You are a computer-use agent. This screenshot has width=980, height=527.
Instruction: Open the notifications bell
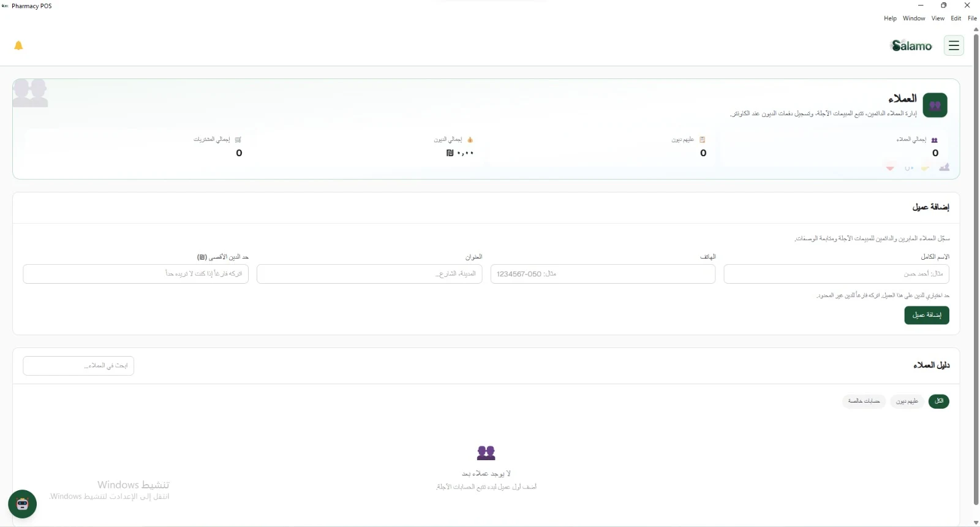18,45
